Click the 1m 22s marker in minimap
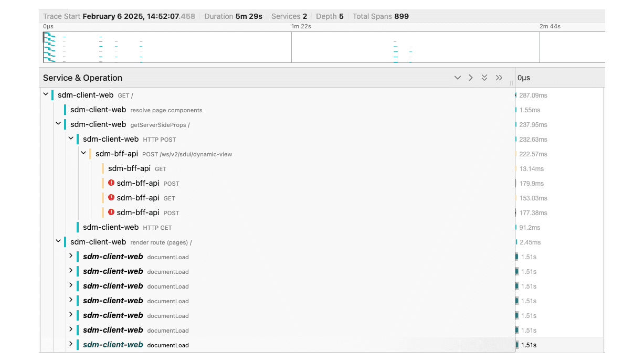The image size is (644, 362). [301, 26]
